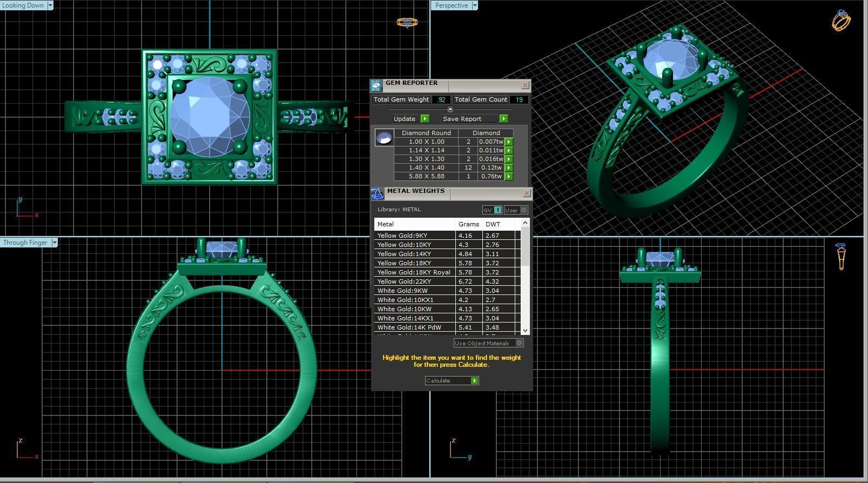Click orange ring icon in Perspective viewport
This screenshot has width=868, height=483.
pyautogui.click(x=841, y=21)
